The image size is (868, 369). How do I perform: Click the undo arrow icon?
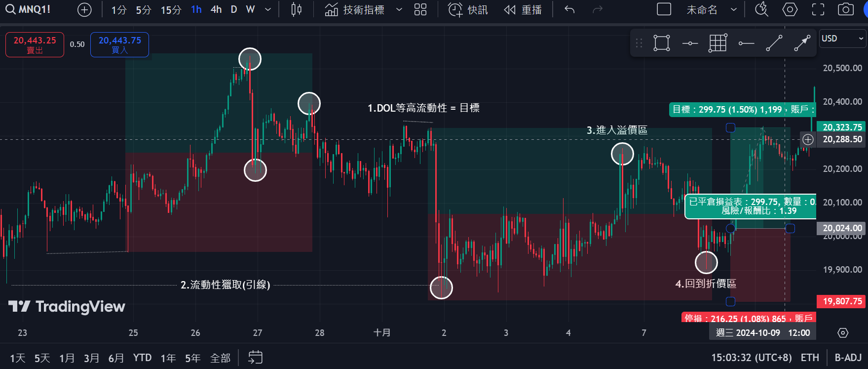click(x=569, y=9)
